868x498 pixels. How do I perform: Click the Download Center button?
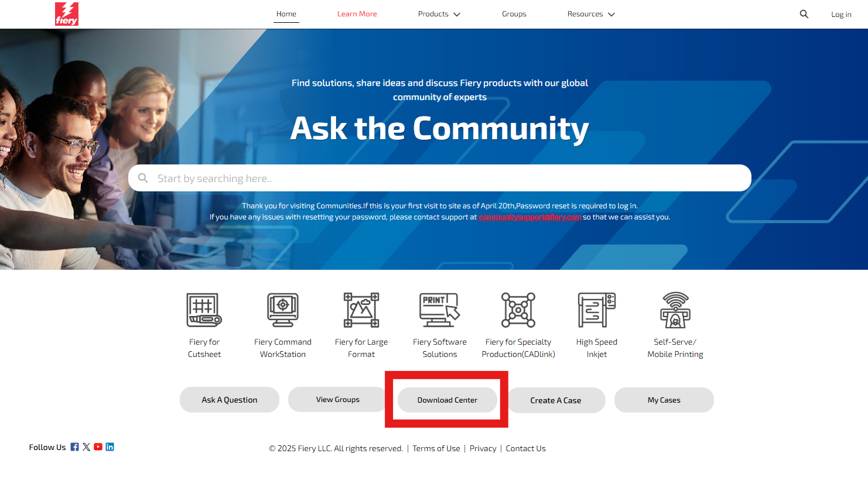447,400
